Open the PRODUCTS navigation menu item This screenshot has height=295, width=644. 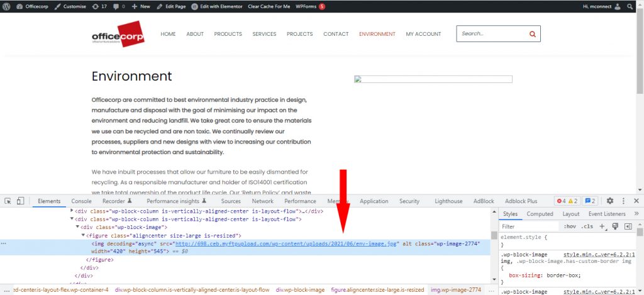click(x=228, y=34)
